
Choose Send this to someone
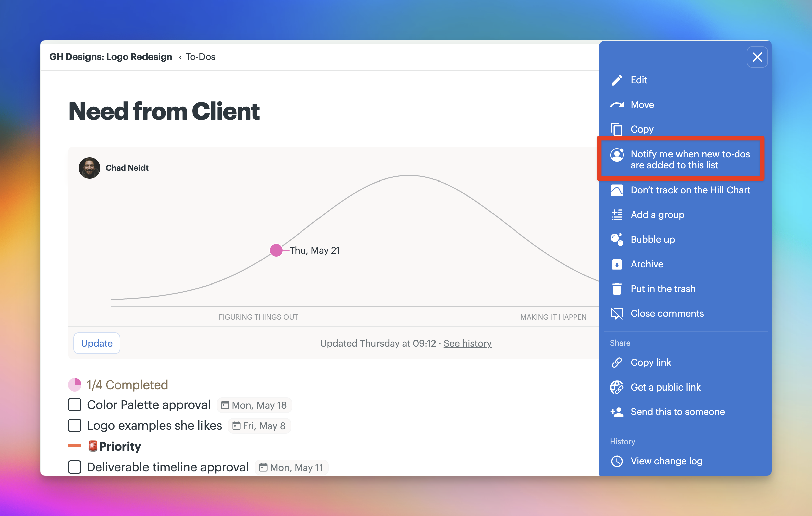click(x=678, y=412)
